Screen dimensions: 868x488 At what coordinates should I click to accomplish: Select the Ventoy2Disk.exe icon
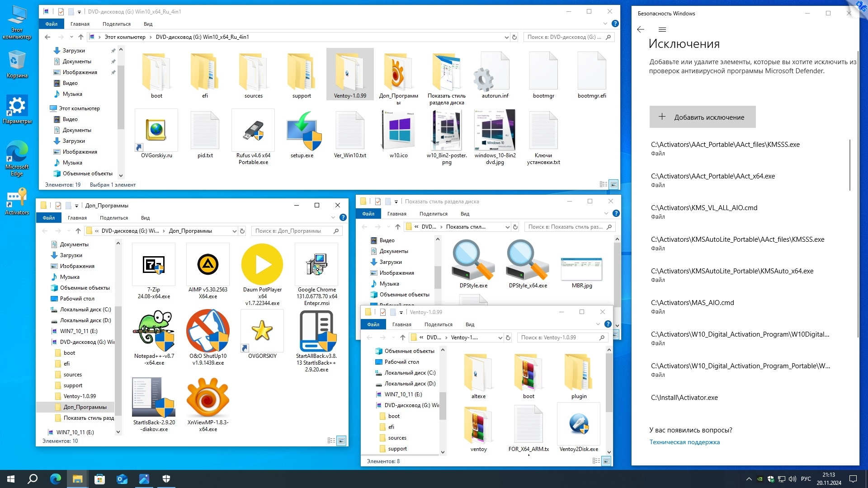click(579, 424)
